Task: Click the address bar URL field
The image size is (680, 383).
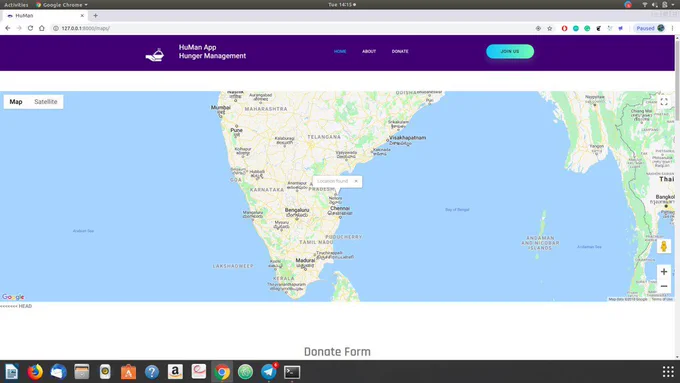Action: [295, 28]
